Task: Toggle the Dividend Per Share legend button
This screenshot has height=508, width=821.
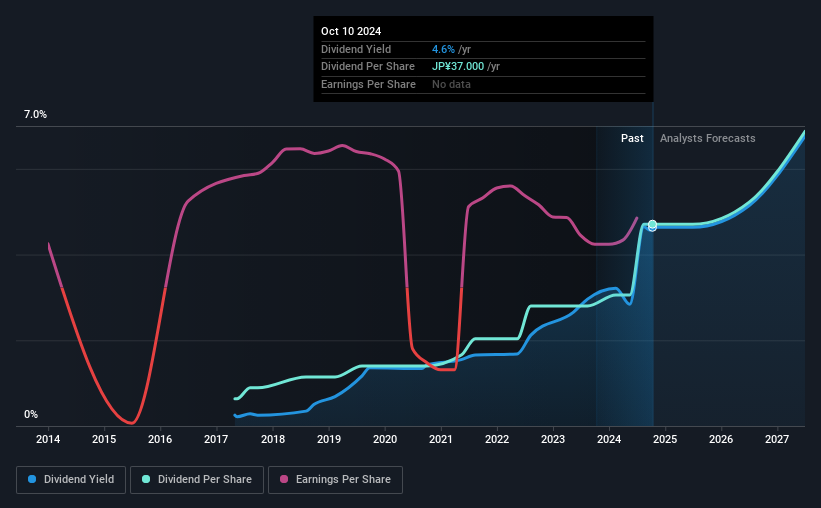Action: (197, 480)
